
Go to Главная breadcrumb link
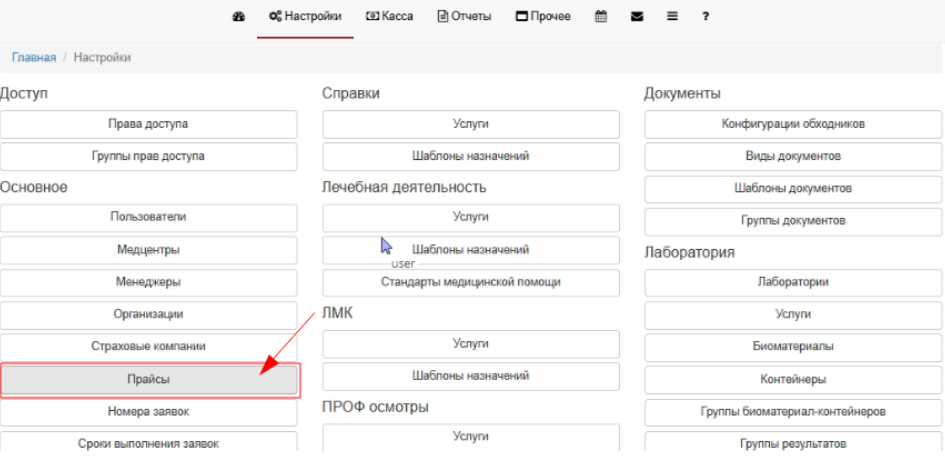[x=34, y=58]
